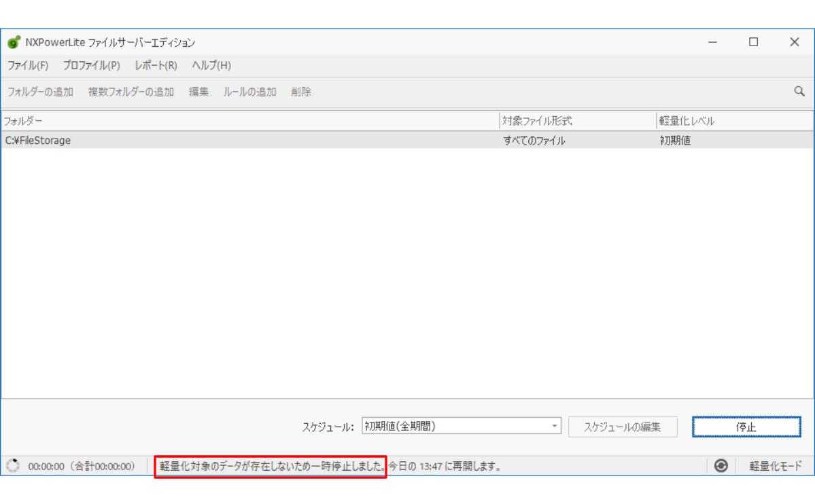This screenshot has height=504, width=815.
Task: Open the プロファイル(P) menu
Action: [x=92, y=65]
